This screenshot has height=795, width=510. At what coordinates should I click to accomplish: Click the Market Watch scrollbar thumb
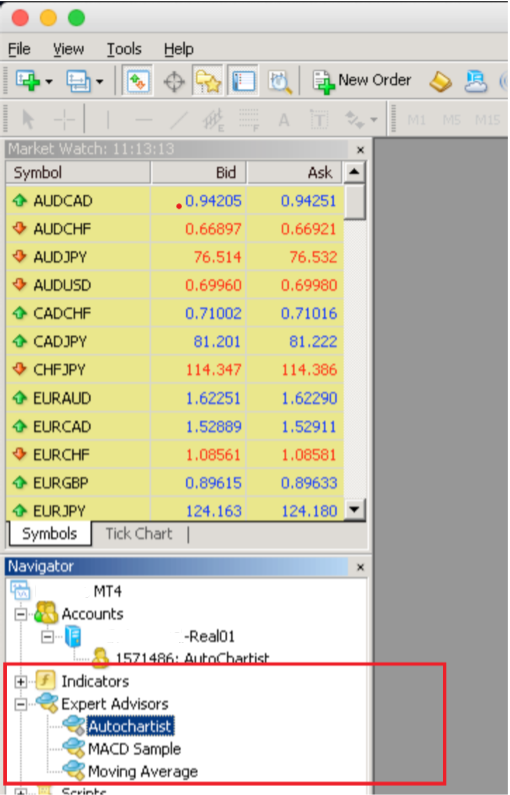(x=354, y=202)
